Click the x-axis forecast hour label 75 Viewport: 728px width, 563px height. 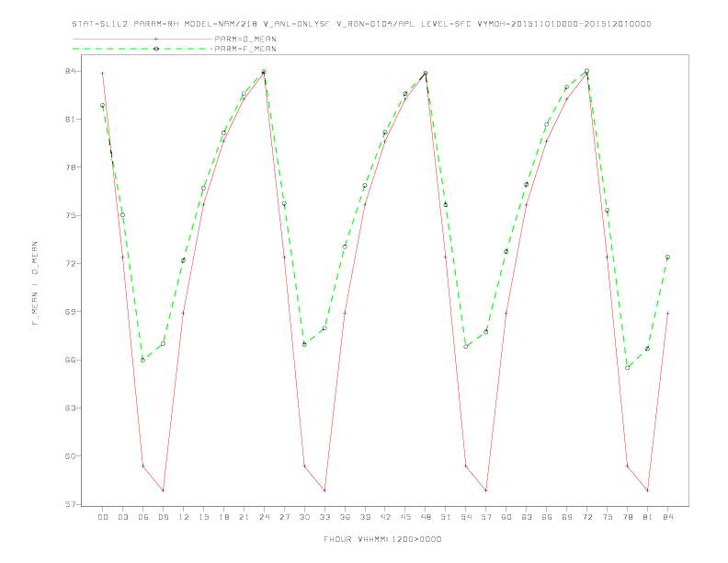pyautogui.click(x=608, y=517)
